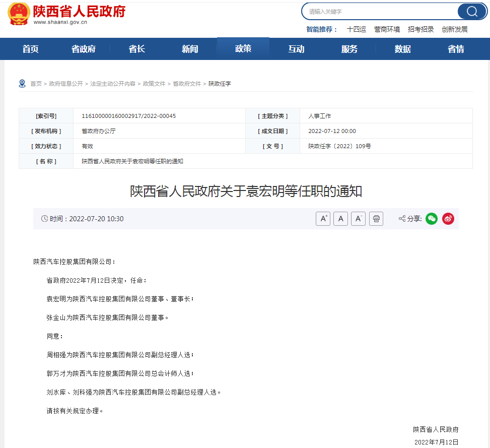
Task: Switch to the 政策 navigation tab
Action: pos(243,49)
